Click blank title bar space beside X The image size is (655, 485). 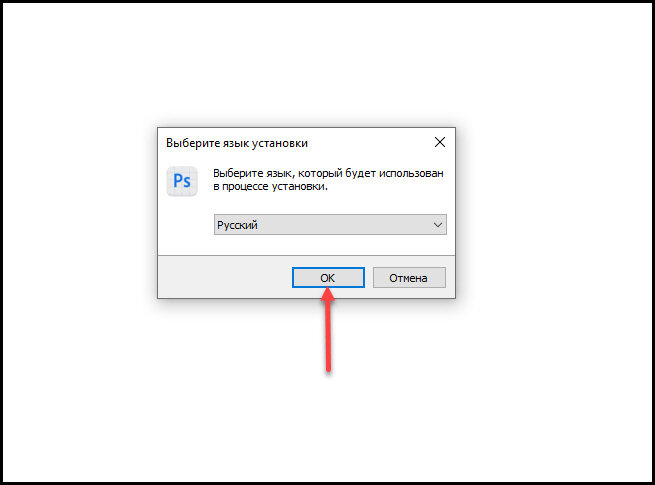(370, 142)
